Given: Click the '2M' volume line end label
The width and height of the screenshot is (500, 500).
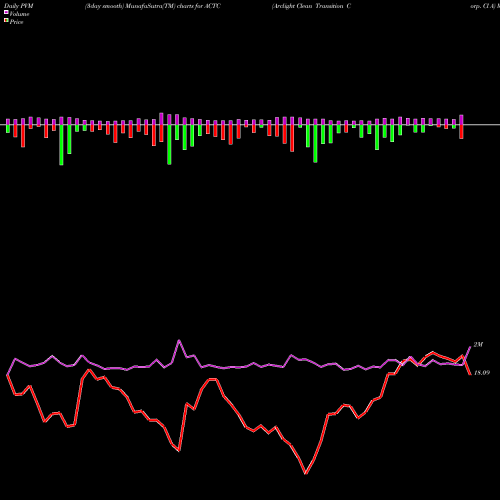Looking at the screenshot, I should pos(478,345).
